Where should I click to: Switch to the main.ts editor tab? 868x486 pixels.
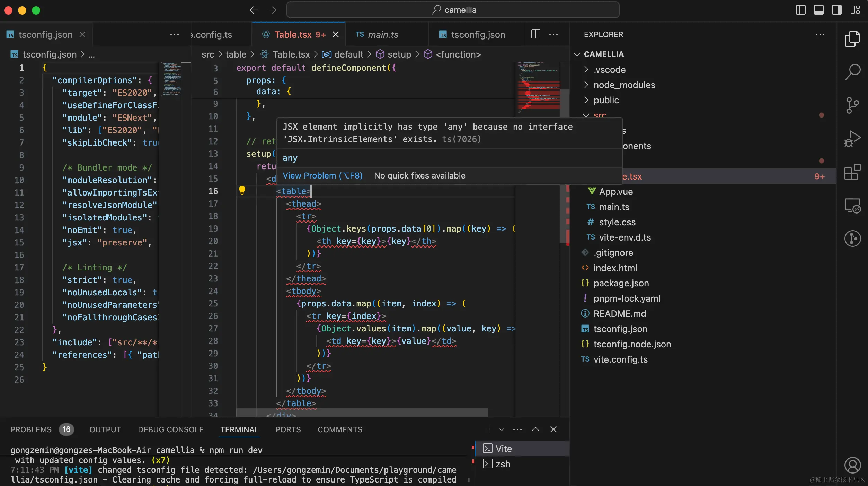383,35
